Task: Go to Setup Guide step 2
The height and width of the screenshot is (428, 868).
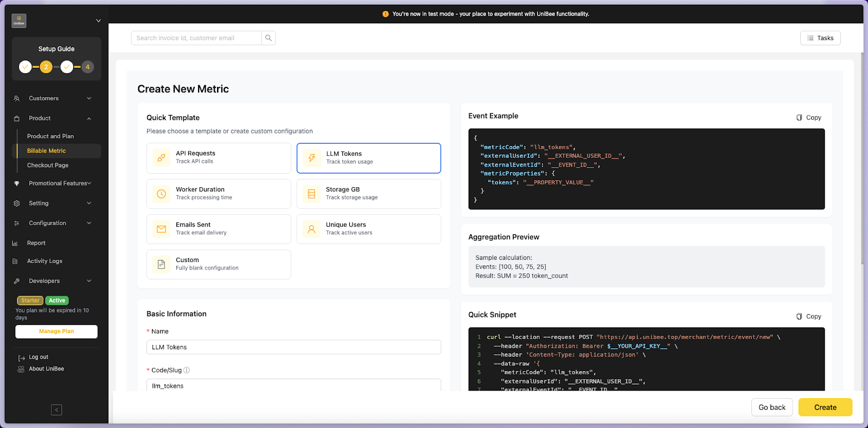Action: pyautogui.click(x=46, y=67)
